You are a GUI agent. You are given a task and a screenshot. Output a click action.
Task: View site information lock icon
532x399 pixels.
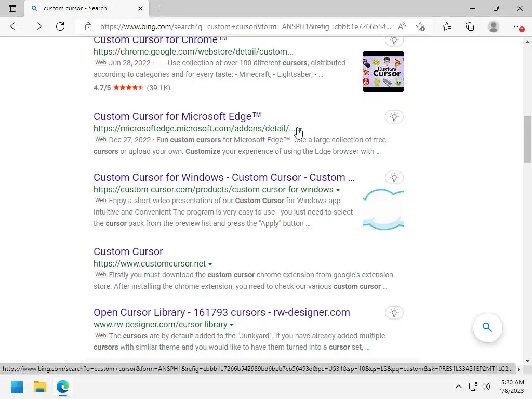tap(88, 26)
